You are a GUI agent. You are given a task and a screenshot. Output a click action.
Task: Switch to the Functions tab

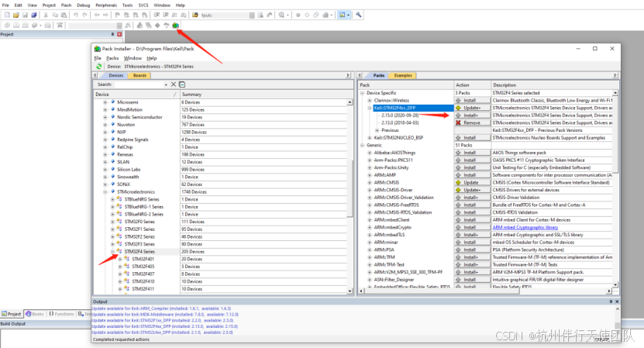tap(61, 314)
